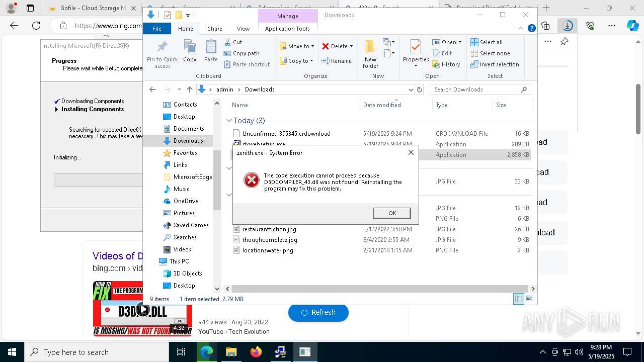Expand the Open button dropdown arrow
This screenshot has height=362, width=644.
tap(460, 42)
